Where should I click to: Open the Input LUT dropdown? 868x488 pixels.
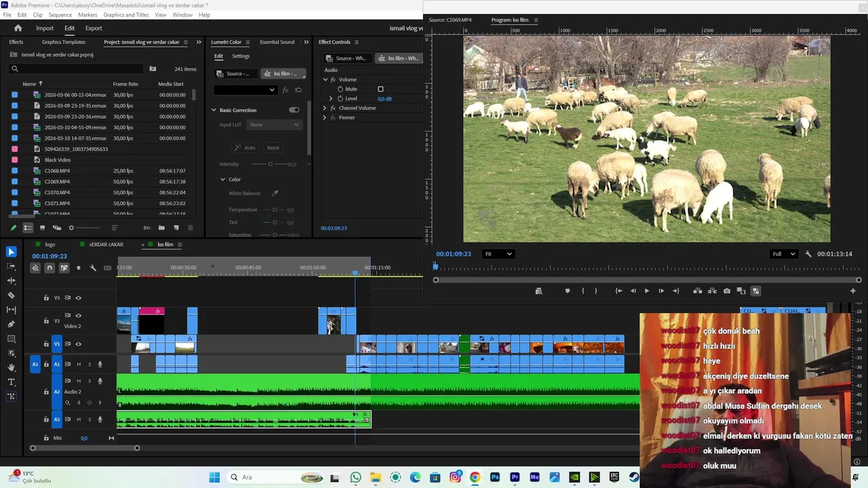coord(275,125)
